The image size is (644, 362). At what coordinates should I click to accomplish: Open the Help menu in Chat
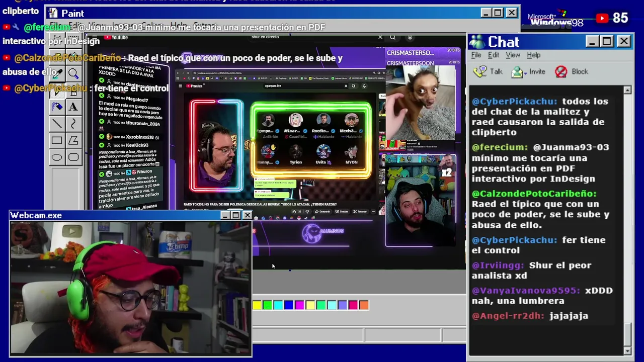click(534, 55)
